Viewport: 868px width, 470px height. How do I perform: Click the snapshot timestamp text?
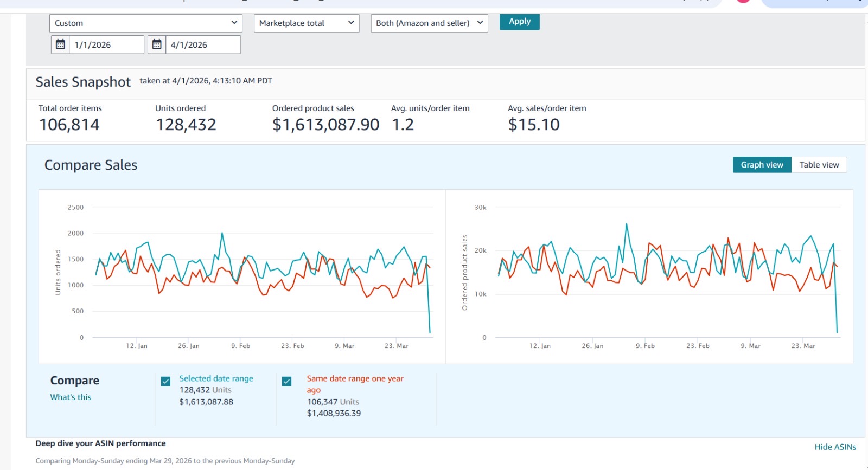[206, 81]
